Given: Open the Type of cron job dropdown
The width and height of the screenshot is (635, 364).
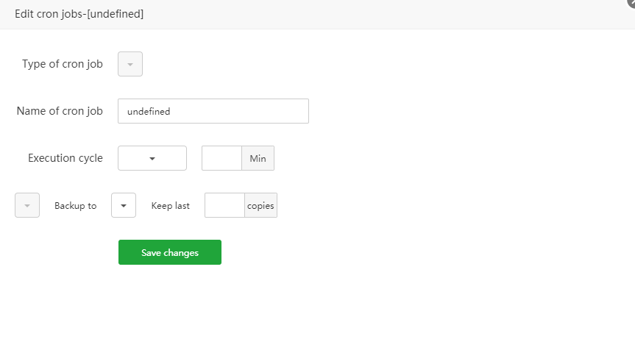Looking at the screenshot, I should [x=130, y=64].
